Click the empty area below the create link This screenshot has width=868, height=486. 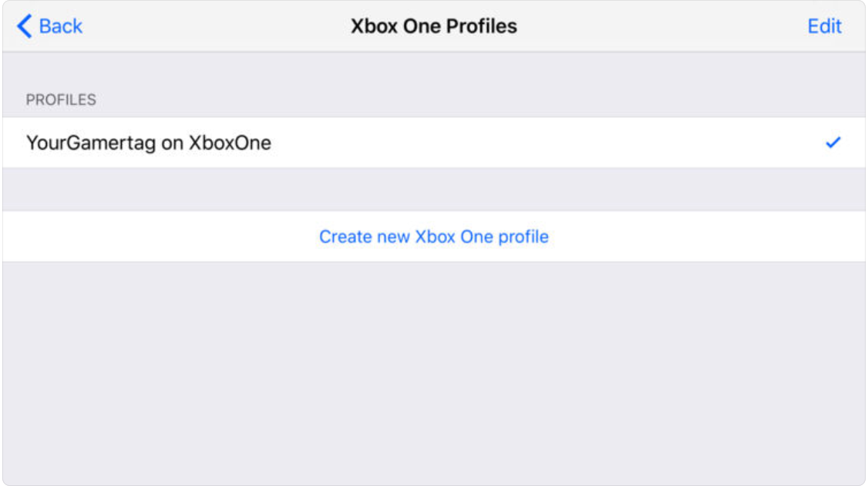pyautogui.click(x=434, y=370)
